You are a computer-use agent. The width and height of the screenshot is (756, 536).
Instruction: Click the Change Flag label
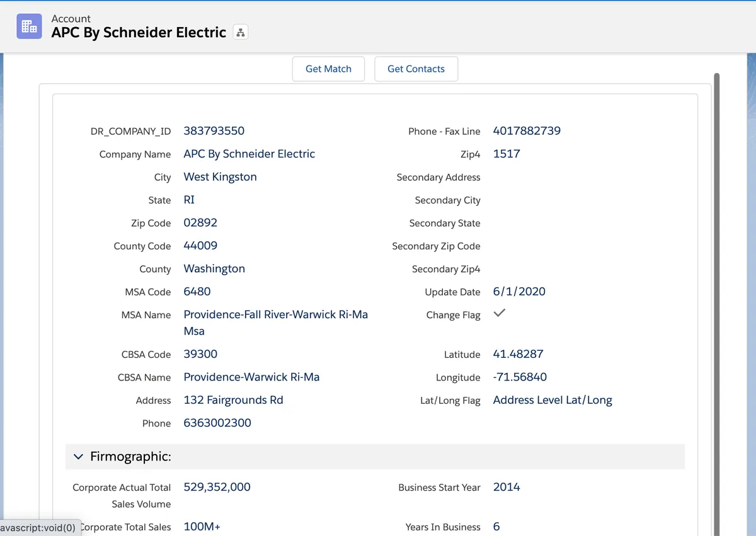coord(453,315)
